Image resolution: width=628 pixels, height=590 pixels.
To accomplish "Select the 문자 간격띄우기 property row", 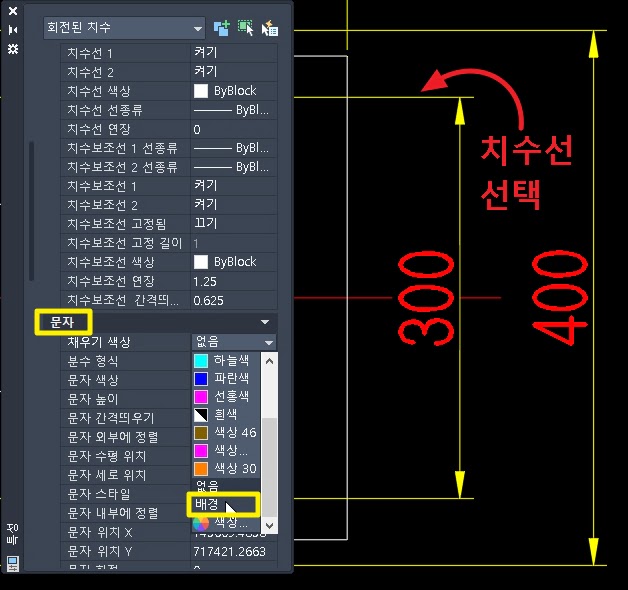I will [x=125, y=418].
